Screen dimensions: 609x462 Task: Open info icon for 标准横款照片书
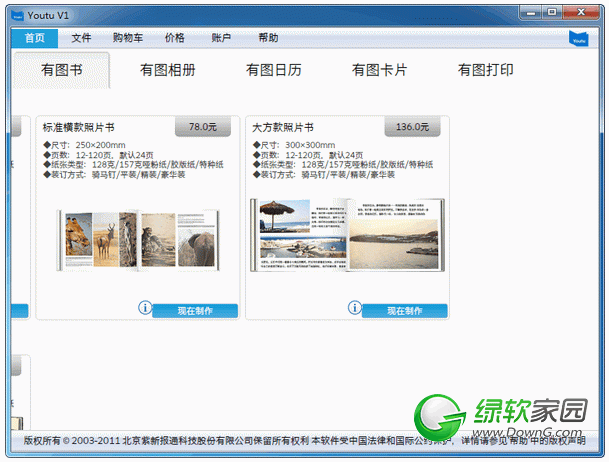(144, 309)
